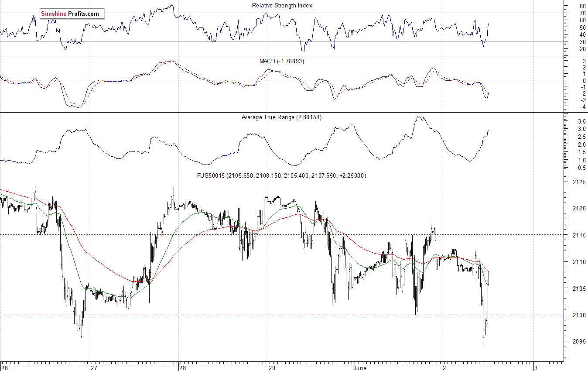Click the Average True Range (2.88153) label
588x371 pixels.
(x=281, y=117)
